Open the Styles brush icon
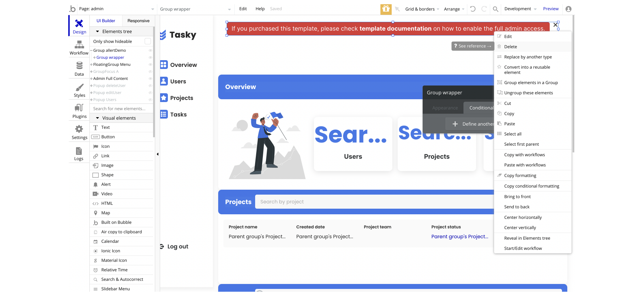This screenshot has height=297, width=644. click(80, 87)
